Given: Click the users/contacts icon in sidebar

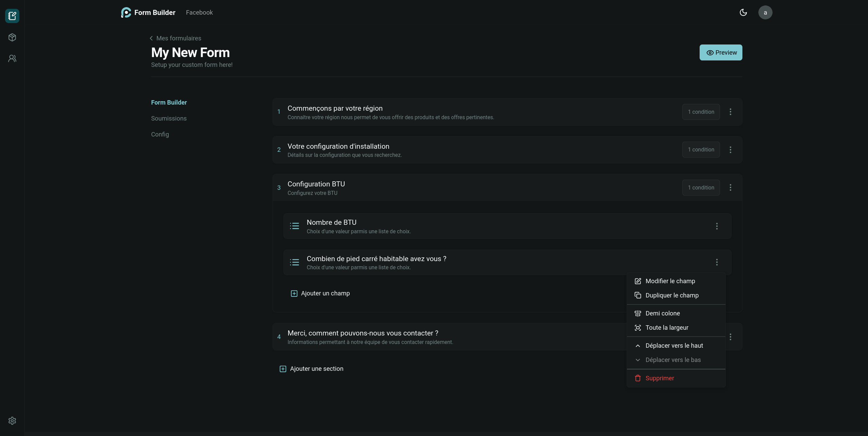Looking at the screenshot, I should point(12,58).
